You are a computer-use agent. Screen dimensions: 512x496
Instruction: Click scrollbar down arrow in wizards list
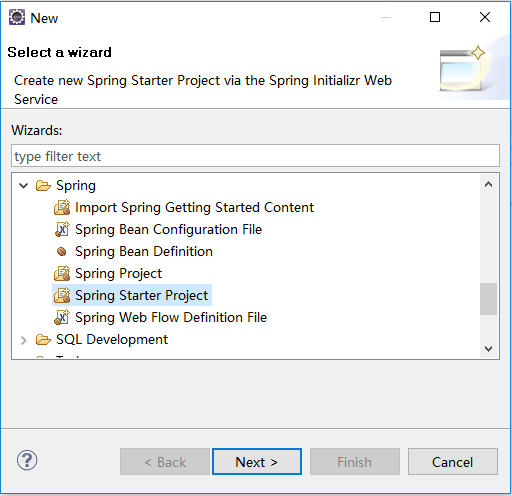(489, 349)
